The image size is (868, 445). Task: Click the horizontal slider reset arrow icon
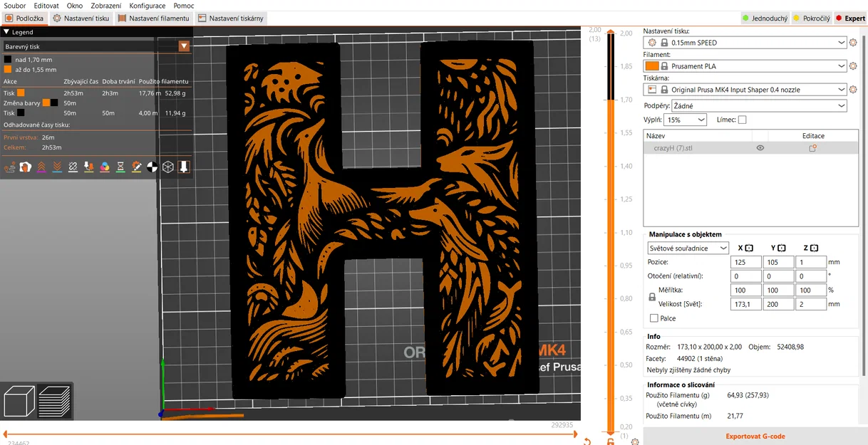587,441
